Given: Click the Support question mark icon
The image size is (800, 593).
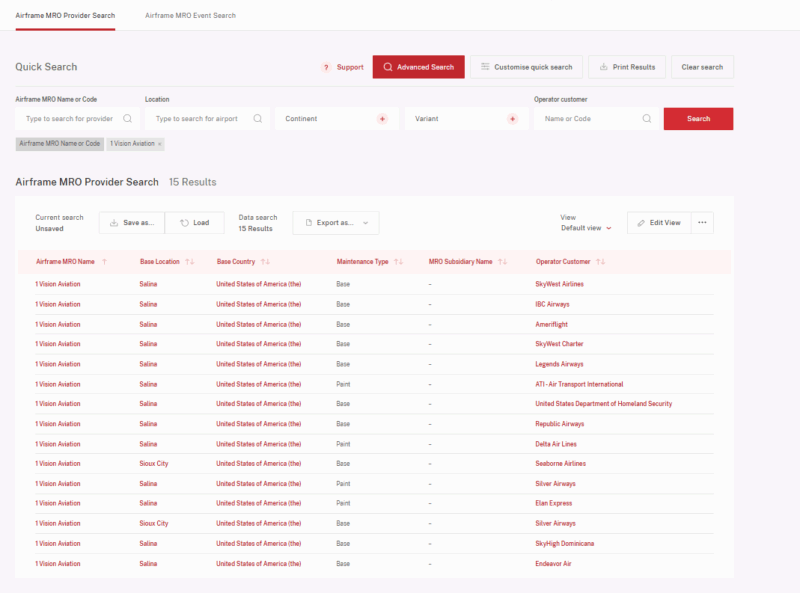Looking at the screenshot, I should coord(326,67).
